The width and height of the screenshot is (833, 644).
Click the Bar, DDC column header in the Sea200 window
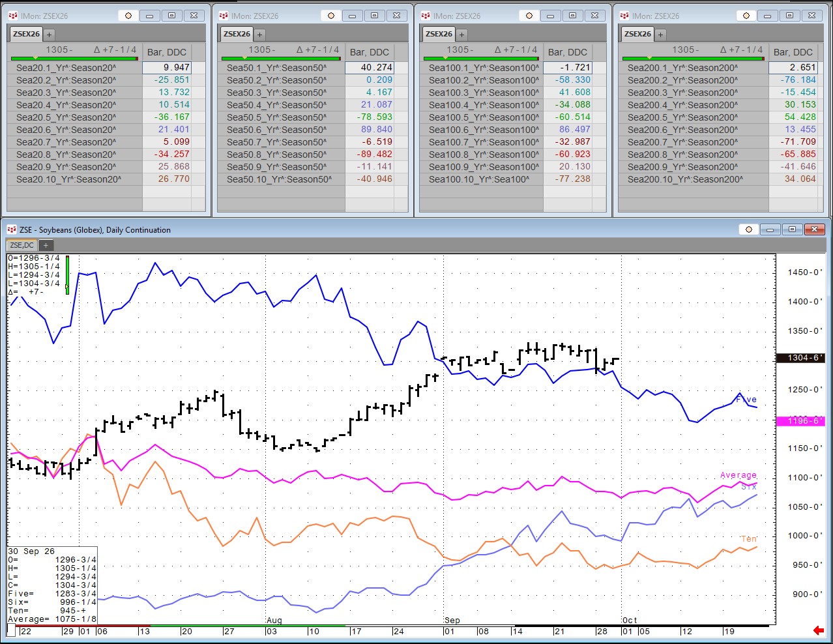793,52
